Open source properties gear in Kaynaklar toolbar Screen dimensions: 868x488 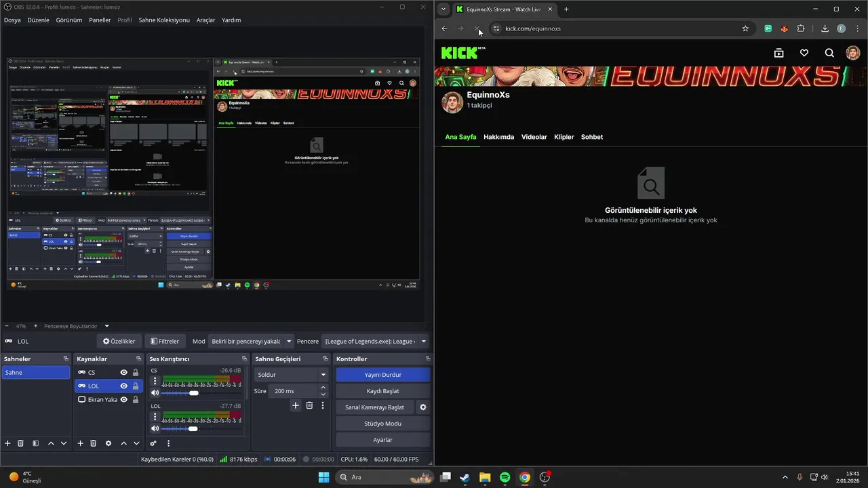point(108,443)
